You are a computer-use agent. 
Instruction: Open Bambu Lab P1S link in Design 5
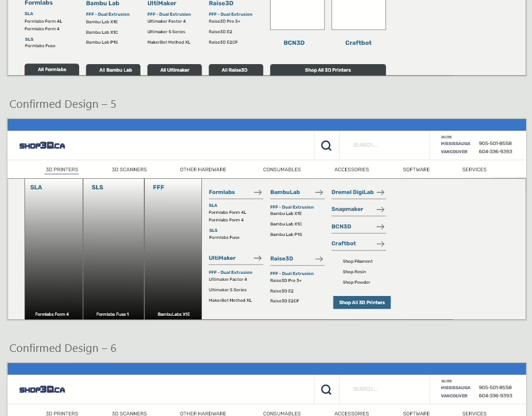click(286, 235)
